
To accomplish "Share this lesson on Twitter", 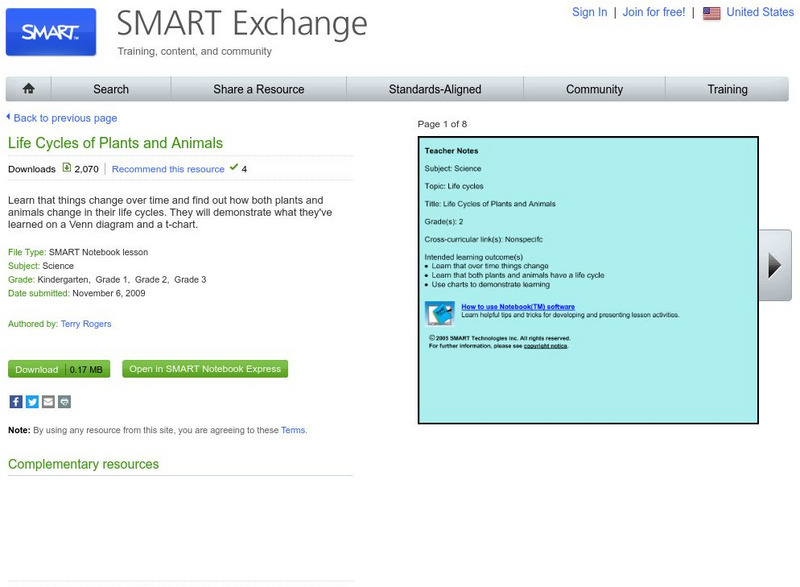I will (32, 402).
